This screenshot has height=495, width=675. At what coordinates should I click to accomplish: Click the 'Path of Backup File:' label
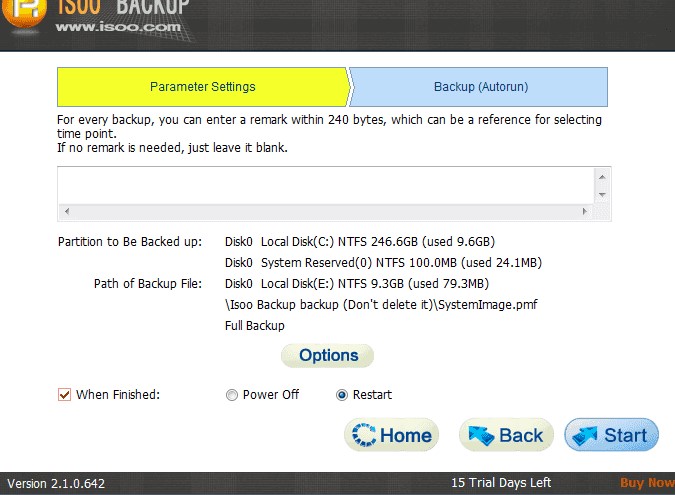(x=148, y=284)
